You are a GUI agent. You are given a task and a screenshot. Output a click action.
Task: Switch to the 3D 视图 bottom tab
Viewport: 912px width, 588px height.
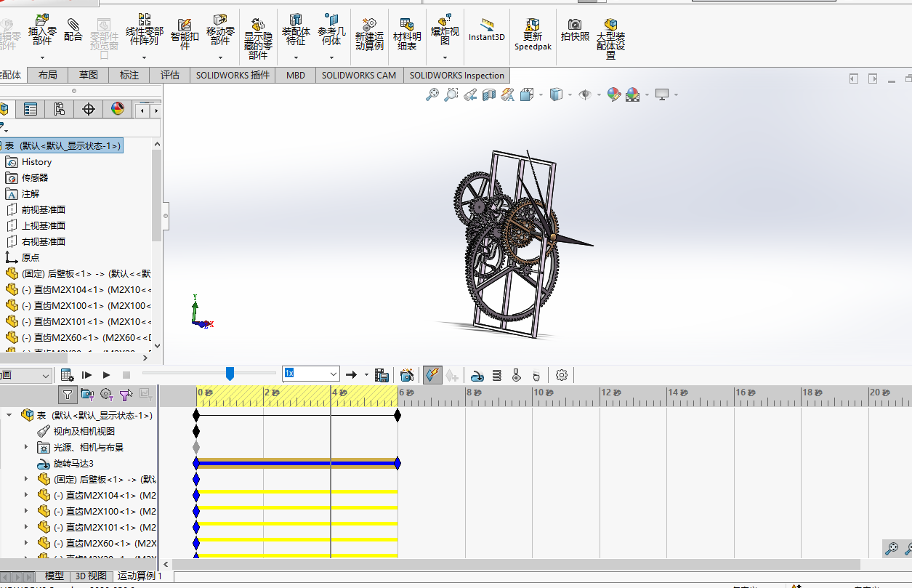(91, 576)
